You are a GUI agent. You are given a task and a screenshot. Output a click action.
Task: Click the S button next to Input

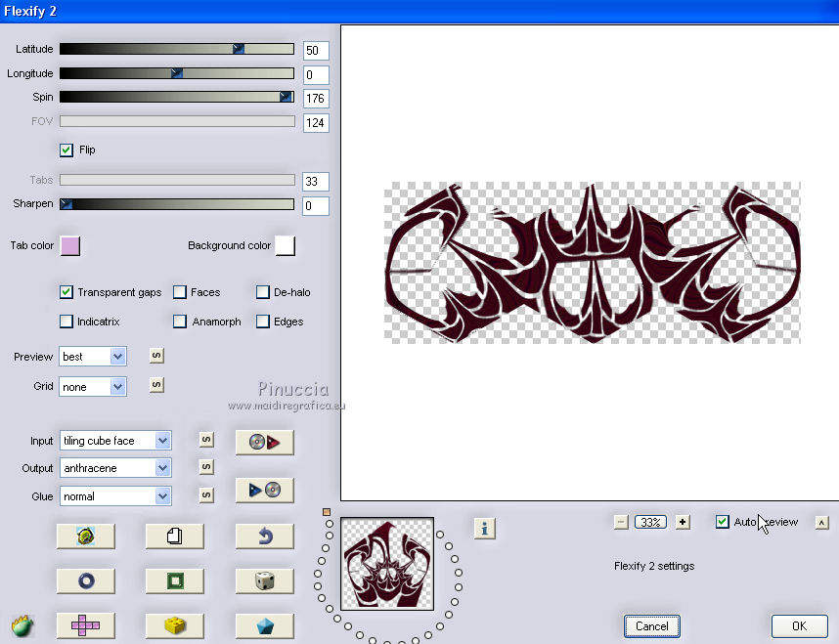click(206, 440)
